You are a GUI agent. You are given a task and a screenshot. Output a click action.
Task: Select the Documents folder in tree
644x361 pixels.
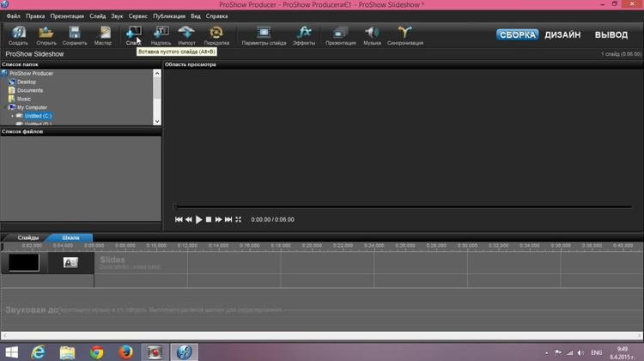coord(29,90)
